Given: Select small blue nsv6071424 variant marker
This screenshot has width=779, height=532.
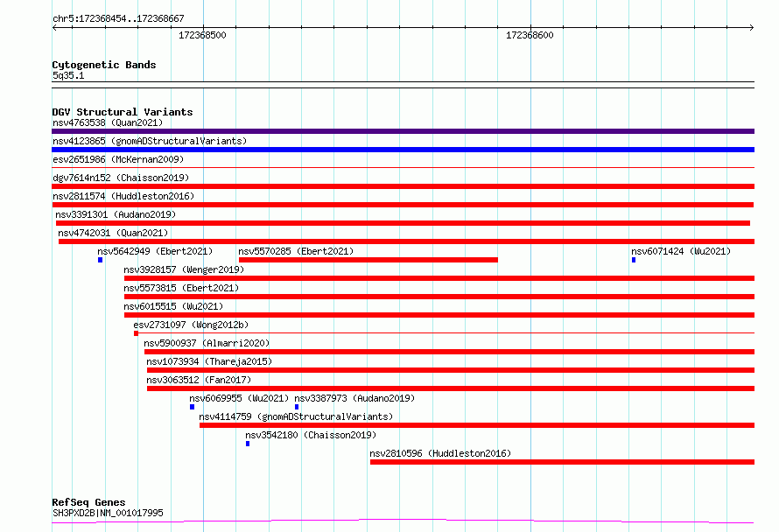Looking at the screenshot, I should [x=634, y=260].
